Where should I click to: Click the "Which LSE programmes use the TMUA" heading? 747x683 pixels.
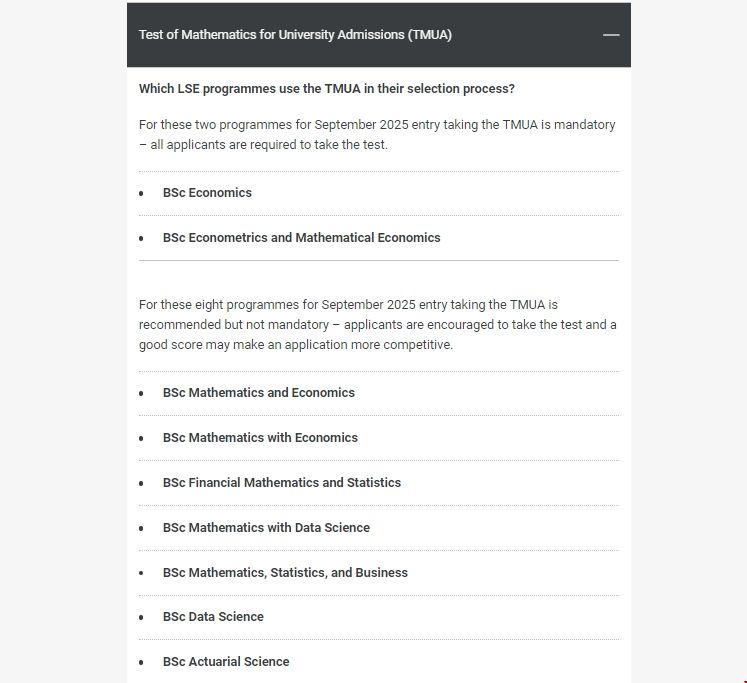(x=327, y=89)
